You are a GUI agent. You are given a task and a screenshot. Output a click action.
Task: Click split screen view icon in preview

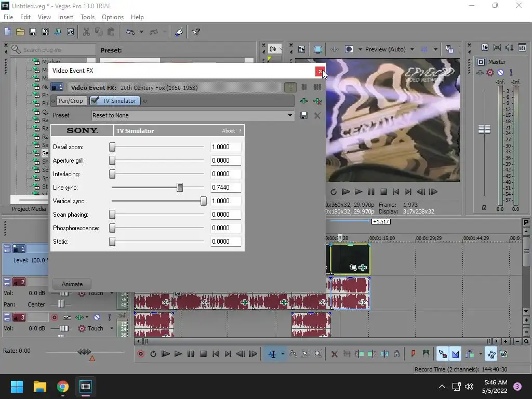click(x=349, y=49)
